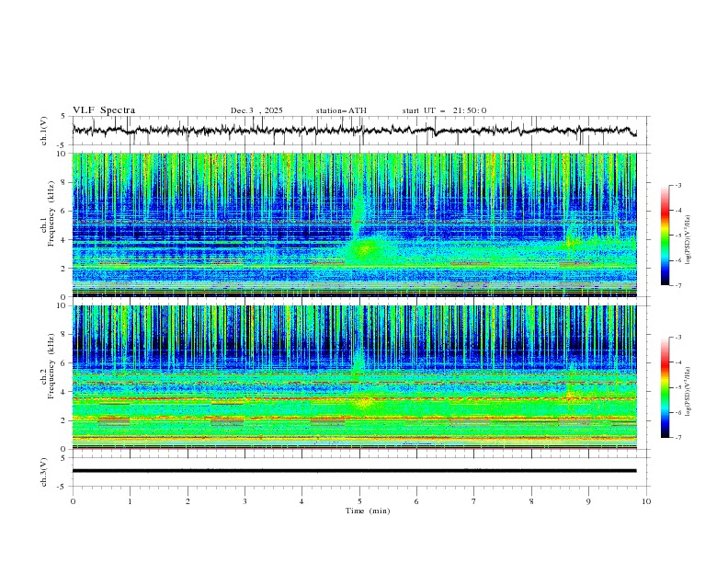Click time tick label '9' on the x-axis

(588, 501)
